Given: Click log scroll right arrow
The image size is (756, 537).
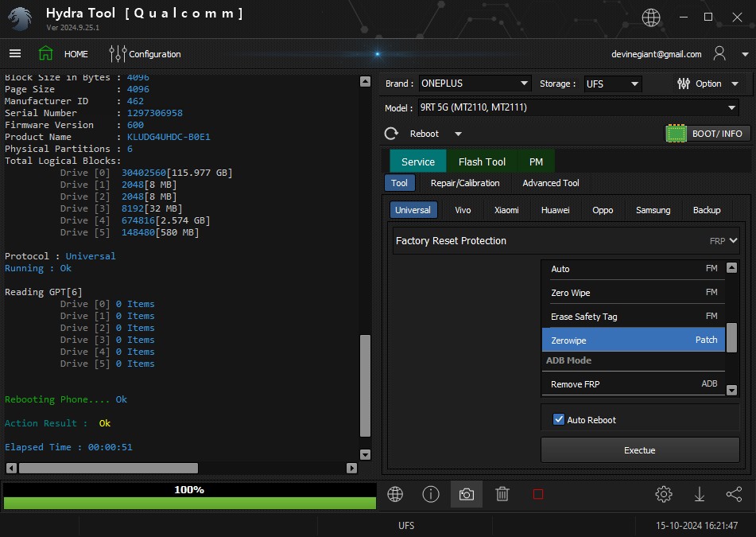Looking at the screenshot, I should click(x=352, y=468).
